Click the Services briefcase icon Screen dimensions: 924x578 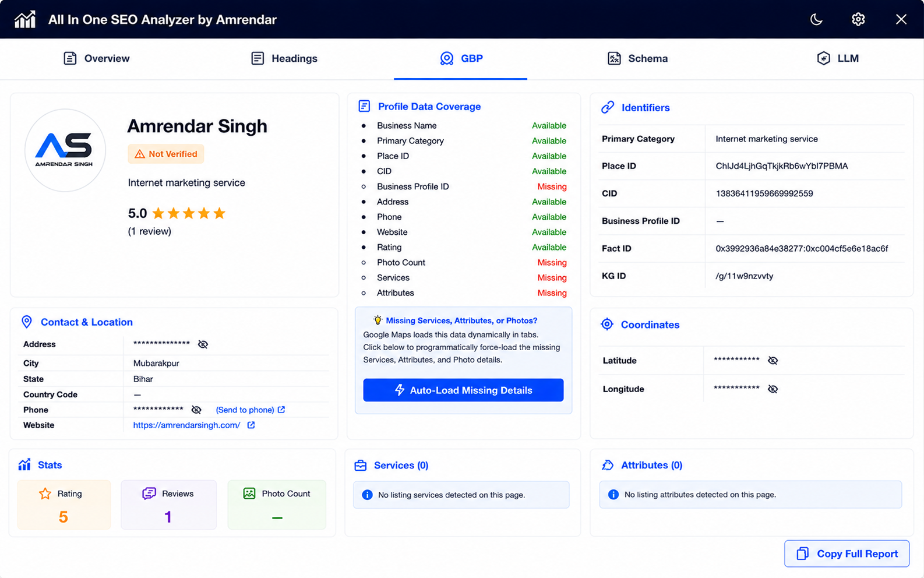[361, 465]
